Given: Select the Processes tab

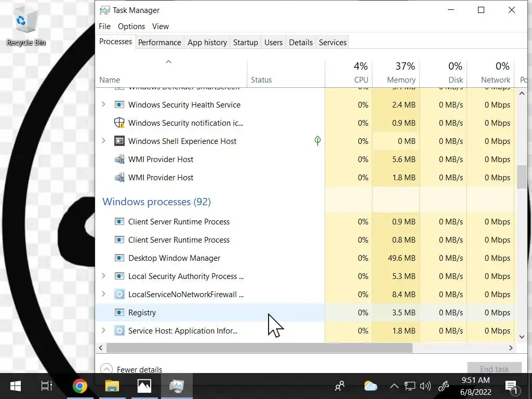Looking at the screenshot, I should [x=115, y=42].
